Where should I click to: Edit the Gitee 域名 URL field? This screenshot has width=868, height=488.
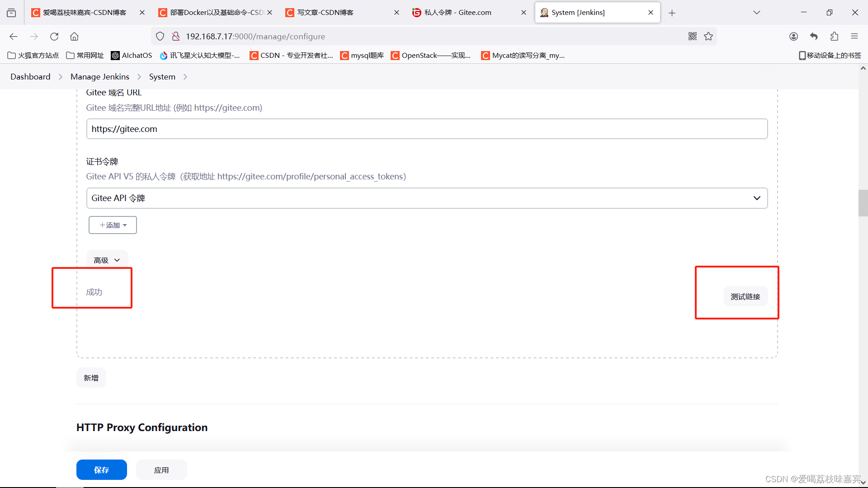point(427,129)
